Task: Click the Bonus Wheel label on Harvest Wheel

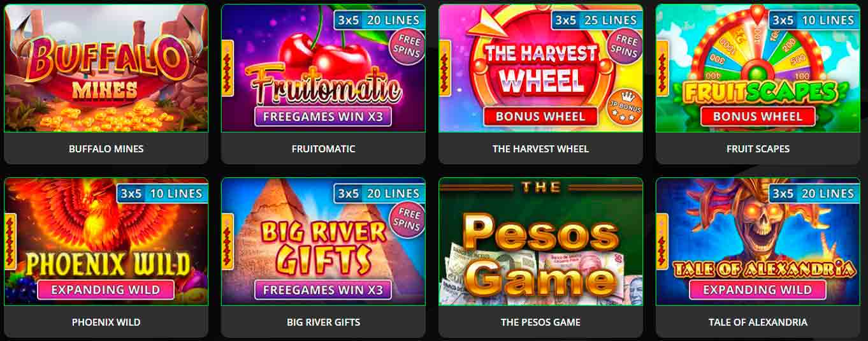Action: [540, 117]
